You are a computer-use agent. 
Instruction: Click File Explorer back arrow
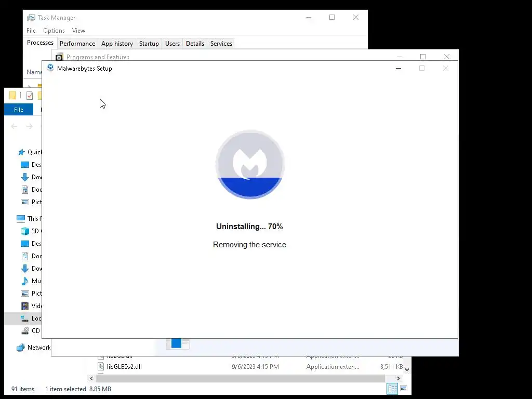[x=14, y=126]
